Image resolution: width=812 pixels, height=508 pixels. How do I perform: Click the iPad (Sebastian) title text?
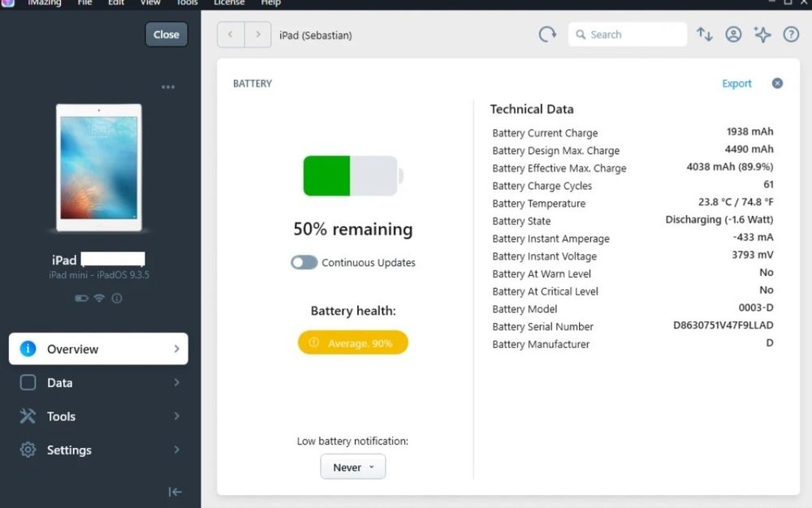point(315,35)
